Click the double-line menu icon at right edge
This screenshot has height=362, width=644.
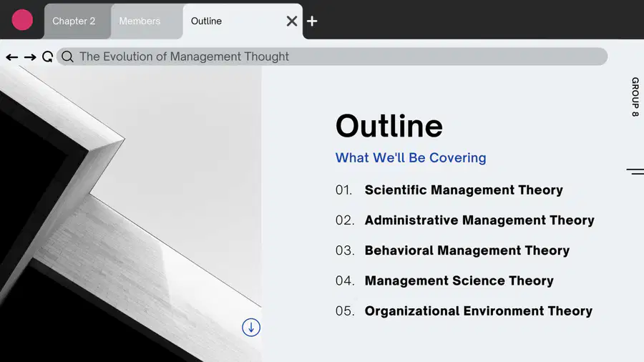point(635,172)
